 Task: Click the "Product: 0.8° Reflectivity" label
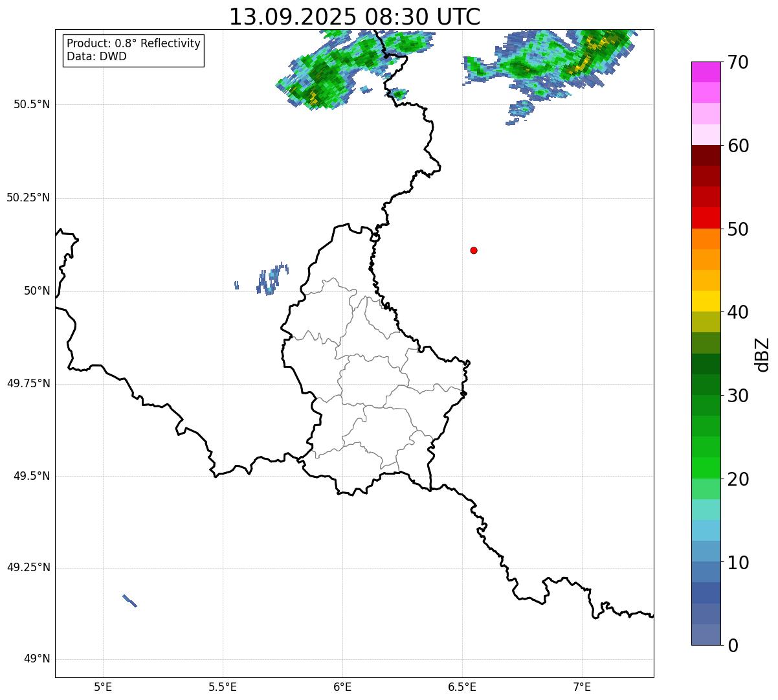(x=134, y=43)
